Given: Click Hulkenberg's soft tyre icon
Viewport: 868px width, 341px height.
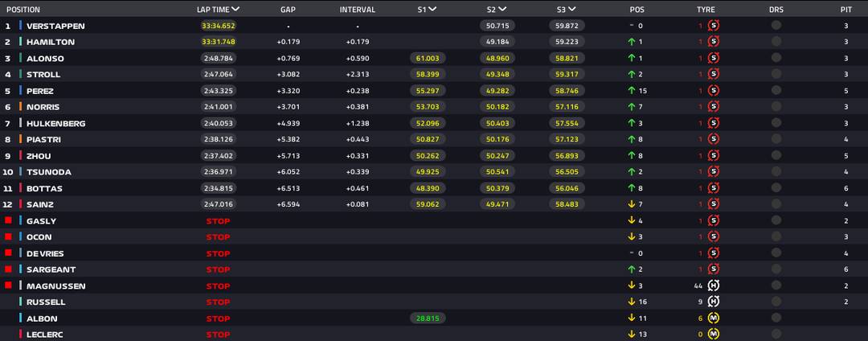Looking at the screenshot, I should click(714, 123).
